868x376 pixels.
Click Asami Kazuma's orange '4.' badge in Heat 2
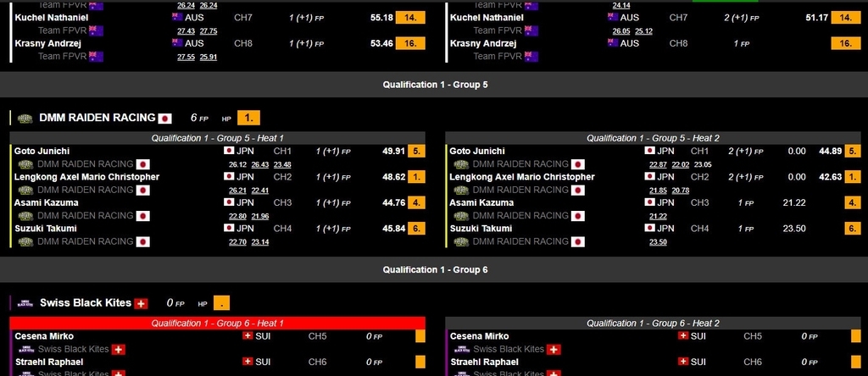click(x=853, y=202)
